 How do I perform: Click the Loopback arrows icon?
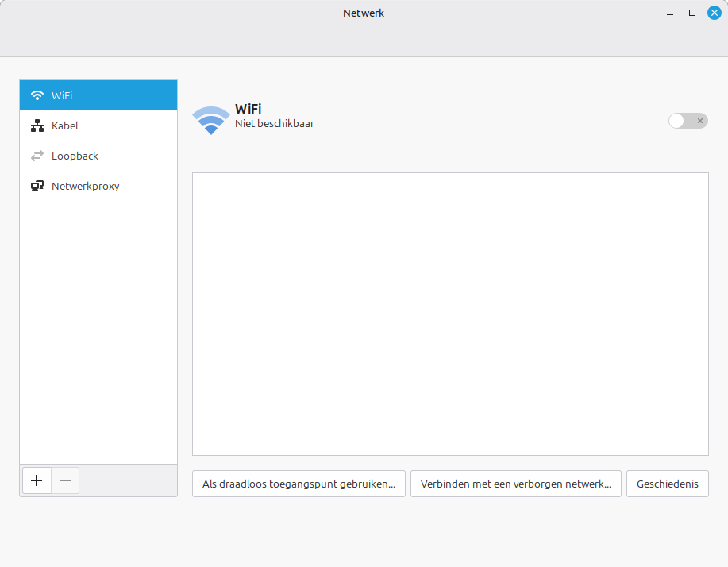click(37, 156)
